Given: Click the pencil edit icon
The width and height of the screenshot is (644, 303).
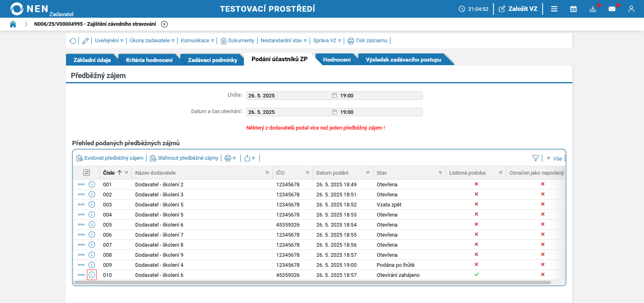Looking at the screenshot, I should pyautogui.click(x=85, y=41).
